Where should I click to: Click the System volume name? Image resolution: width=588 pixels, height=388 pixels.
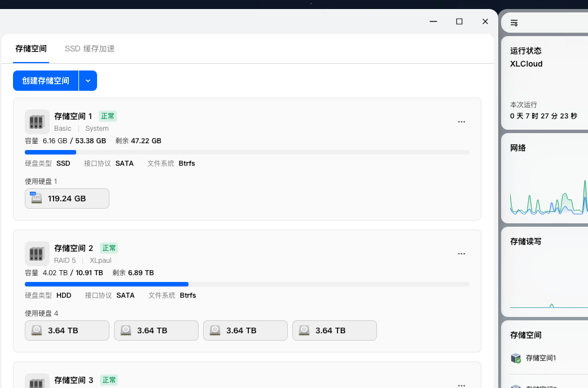click(x=96, y=128)
